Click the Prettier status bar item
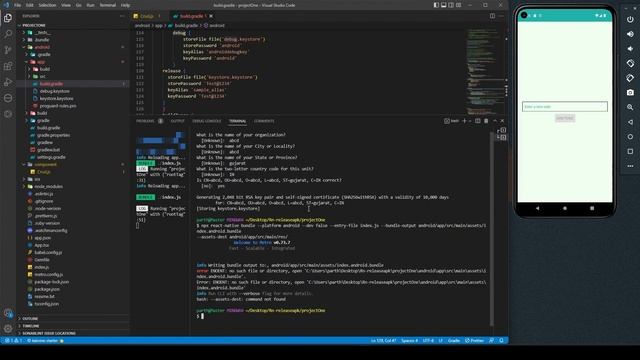Screen dimensions: 640x360 (474, 340)
